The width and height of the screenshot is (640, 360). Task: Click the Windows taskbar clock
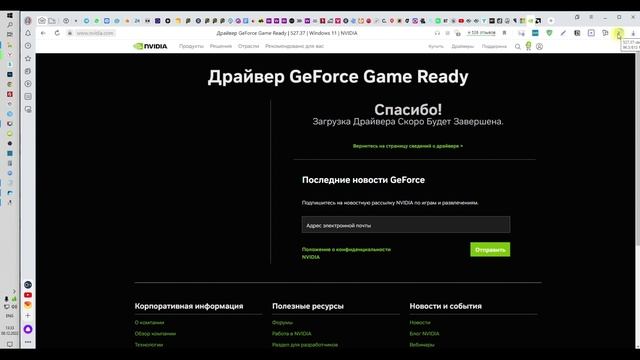[10, 331]
